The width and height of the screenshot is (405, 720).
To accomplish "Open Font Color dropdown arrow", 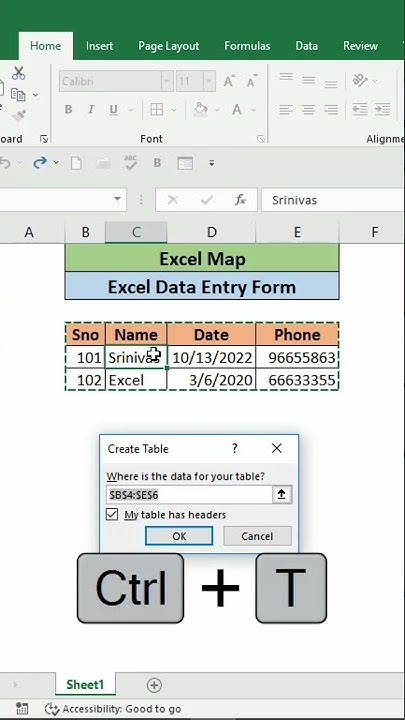I will pos(253,110).
